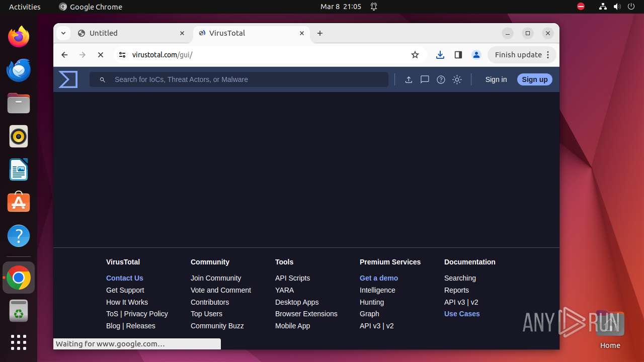644x362 pixels.
Task: Expand the tab search dropdown arrow
Action: [x=63, y=33]
